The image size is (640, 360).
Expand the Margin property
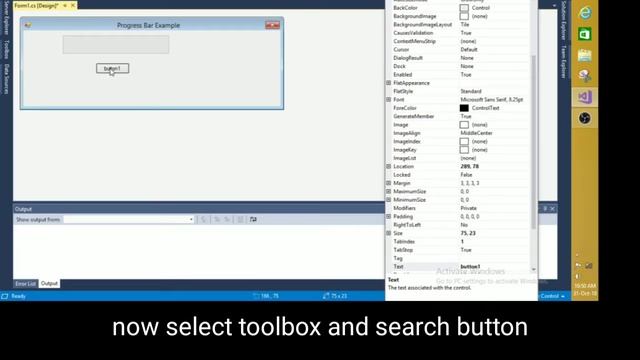coord(389,183)
